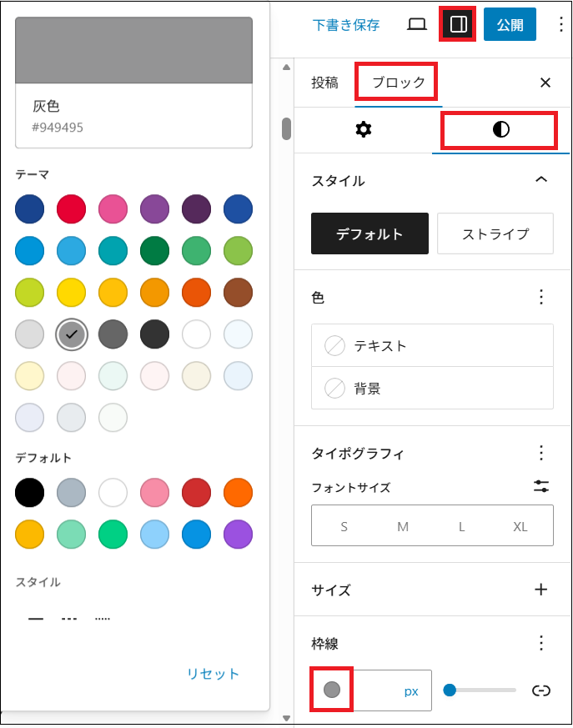This screenshot has height=728, width=573.
Task: Open the タイポグラフィ options menu
Action: (541, 453)
